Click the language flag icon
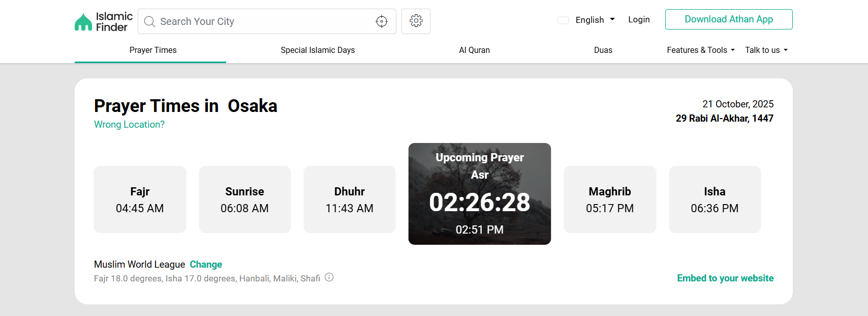868x316 pixels. [x=563, y=20]
